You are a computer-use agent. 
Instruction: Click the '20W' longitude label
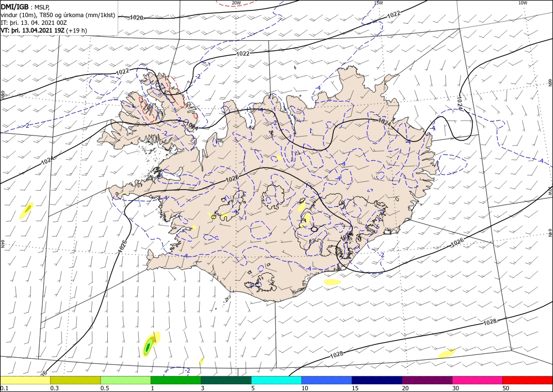(236, 3)
